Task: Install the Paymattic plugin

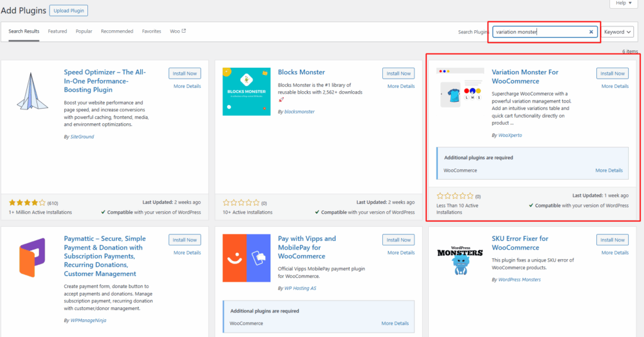Action: pyautogui.click(x=184, y=240)
